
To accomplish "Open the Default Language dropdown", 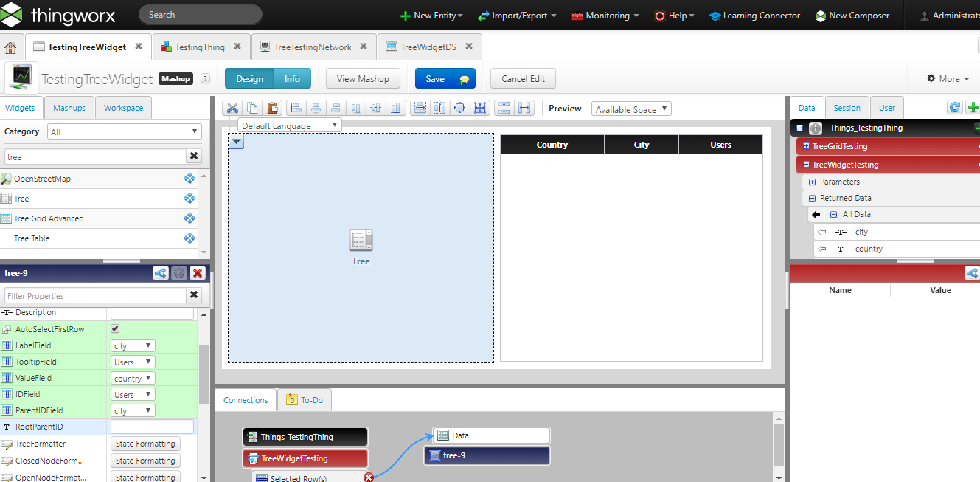I will point(289,125).
